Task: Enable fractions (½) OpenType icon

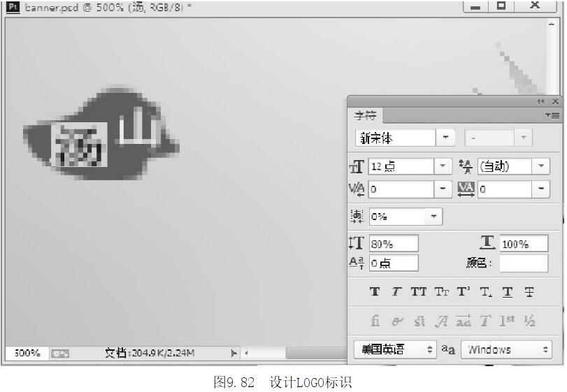Action: point(529,321)
